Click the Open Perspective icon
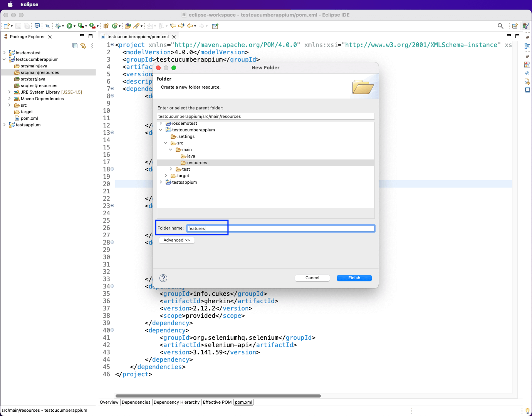 click(515, 26)
